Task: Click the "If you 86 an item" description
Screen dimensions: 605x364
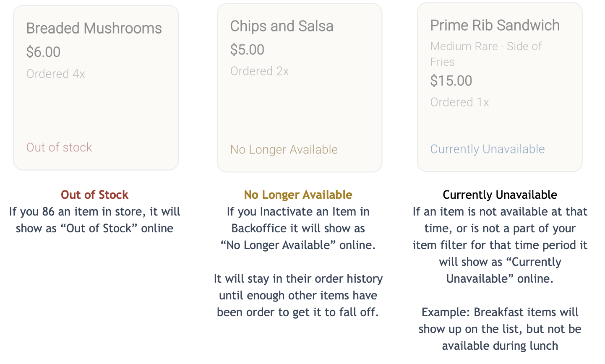Action: tap(94, 220)
